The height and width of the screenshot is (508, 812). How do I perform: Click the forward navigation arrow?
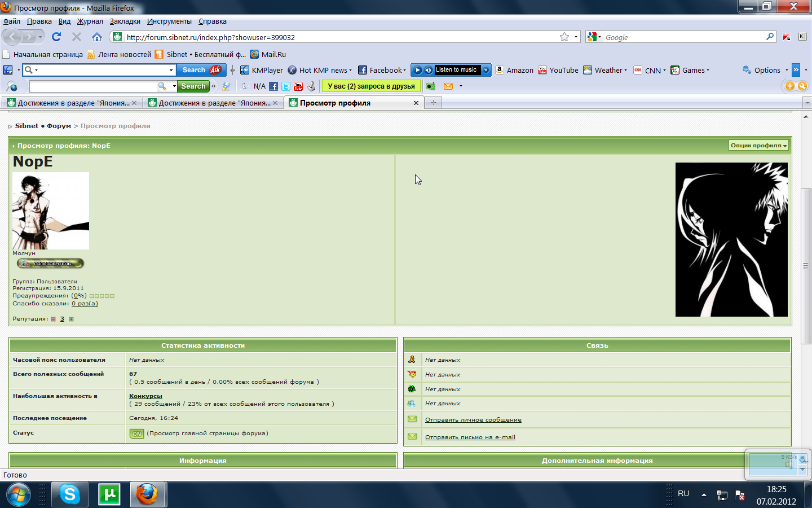tap(29, 37)
